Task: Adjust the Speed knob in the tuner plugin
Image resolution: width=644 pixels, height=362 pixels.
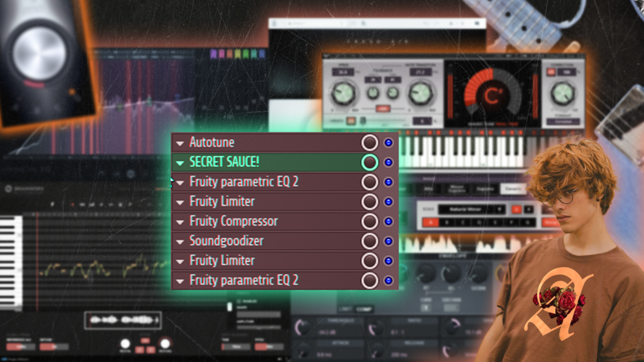Action: click(343, 94)
